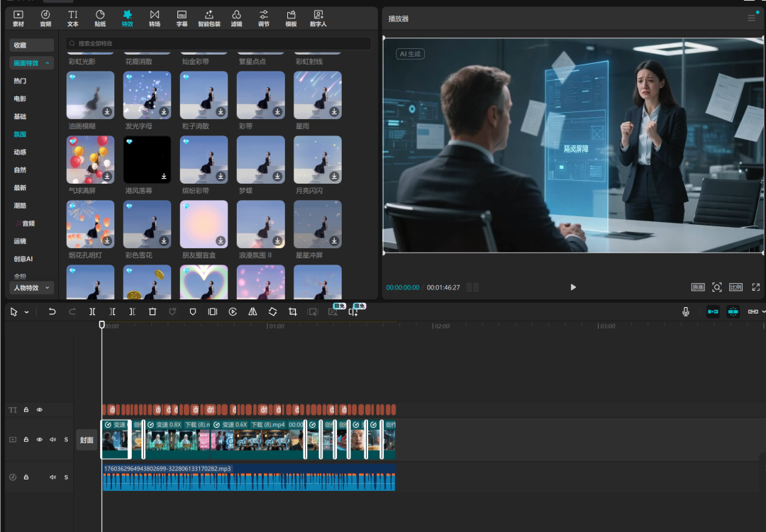Screen dimensions: 766x532
Task: Click the 封面 cover button
Action: [87, 440]
